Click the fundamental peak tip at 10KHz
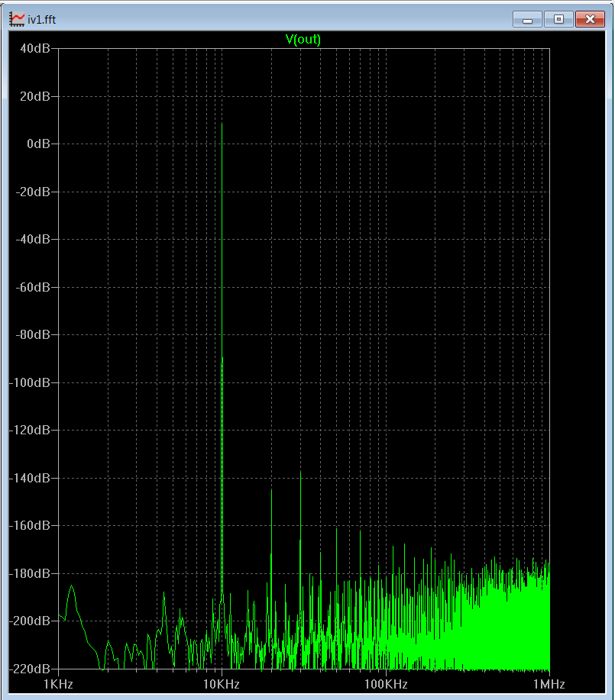 pos(222,124)
